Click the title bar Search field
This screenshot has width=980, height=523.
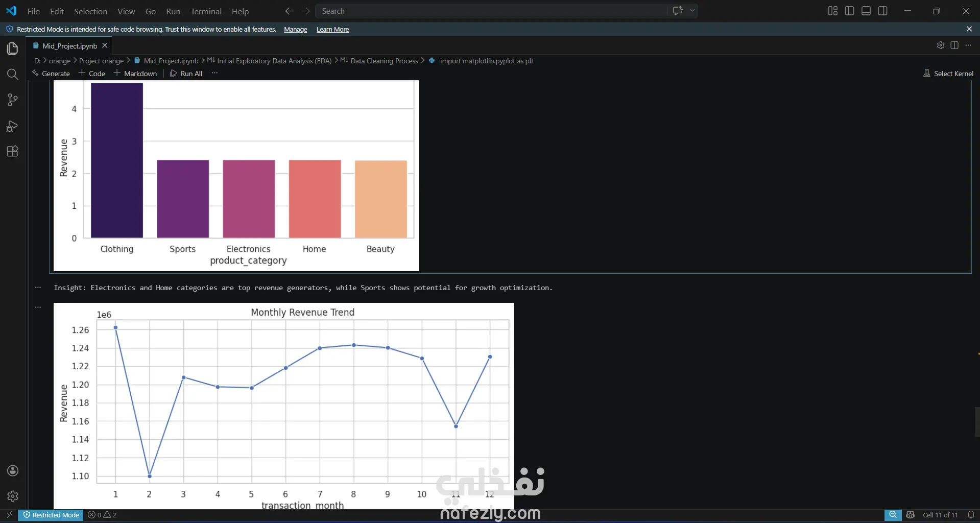(x=491, y=11)
